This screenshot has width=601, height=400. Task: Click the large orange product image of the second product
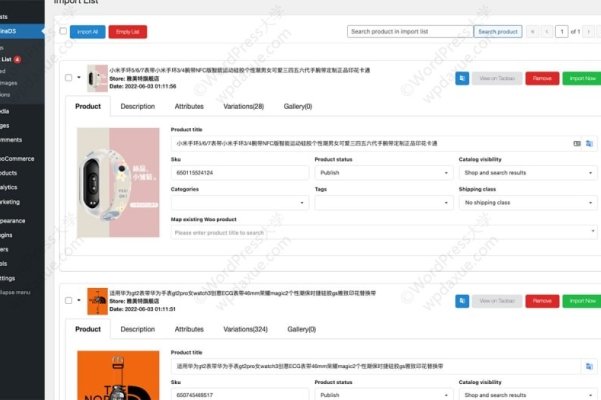coord(118,375)
